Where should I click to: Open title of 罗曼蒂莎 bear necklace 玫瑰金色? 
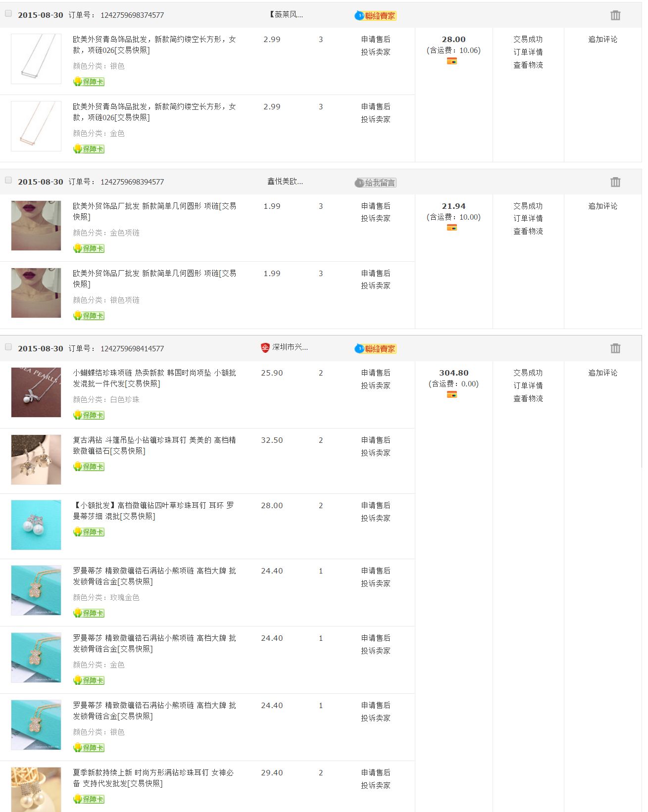point(154,576)
